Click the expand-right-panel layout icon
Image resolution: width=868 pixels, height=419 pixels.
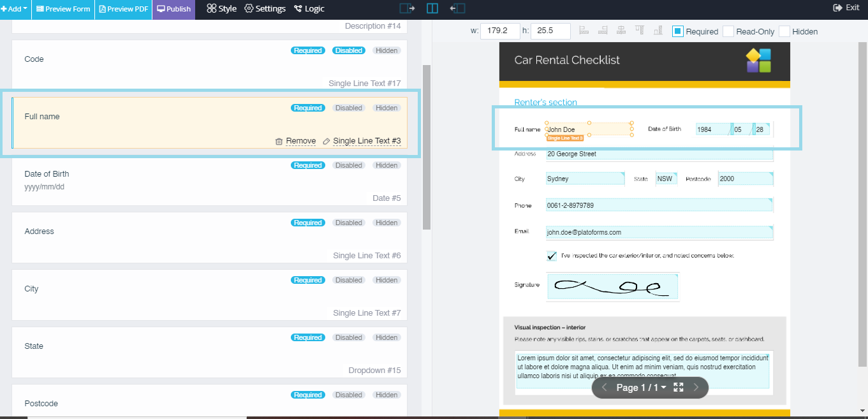[457, 8]
